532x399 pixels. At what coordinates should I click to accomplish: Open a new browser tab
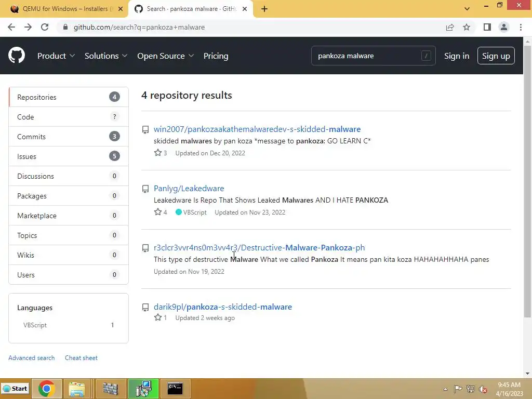[x=264, y=9]
